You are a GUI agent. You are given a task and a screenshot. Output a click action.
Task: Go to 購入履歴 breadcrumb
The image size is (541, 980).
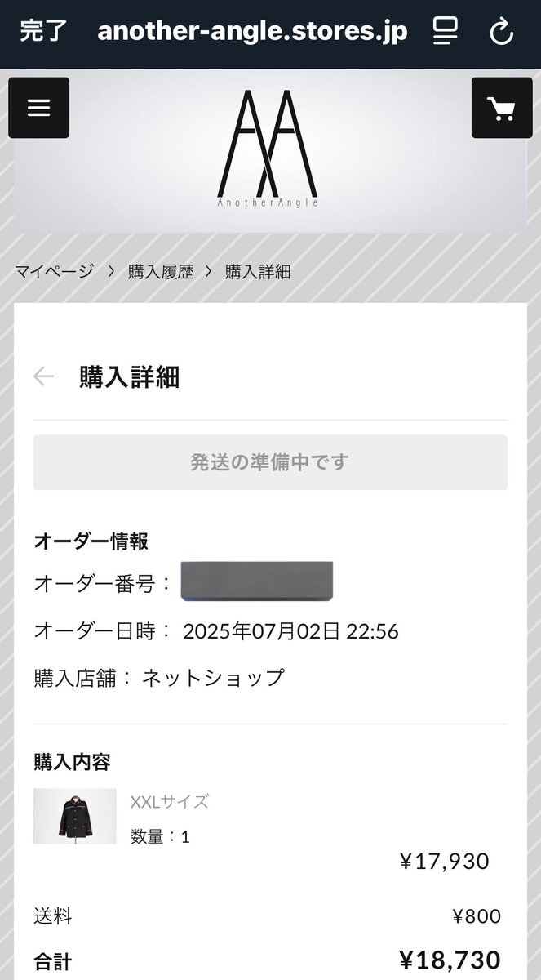[161, 272]
